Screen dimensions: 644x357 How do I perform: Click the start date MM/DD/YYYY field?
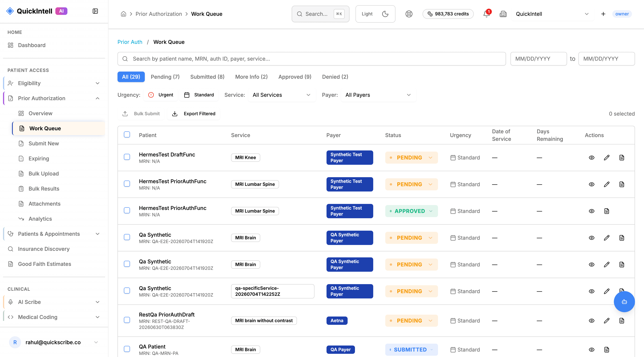pos(539,59)
